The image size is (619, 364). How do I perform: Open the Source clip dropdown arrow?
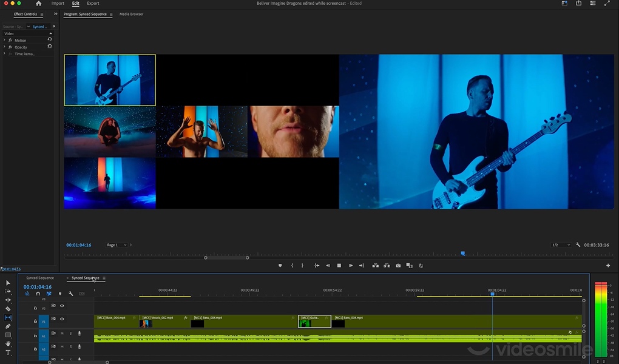tap(29, 27)
